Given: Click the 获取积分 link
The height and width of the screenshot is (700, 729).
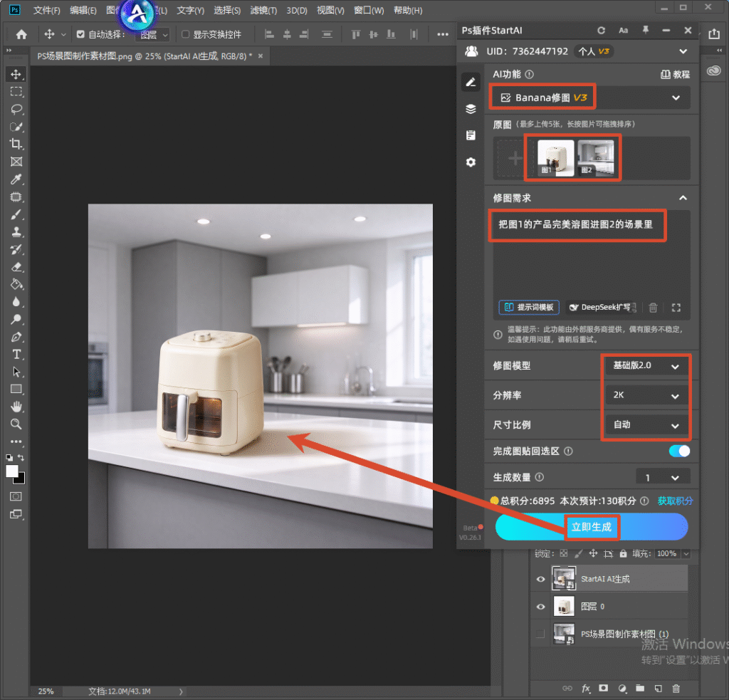Looking at the screenshot, I should [x=675, y=501].
